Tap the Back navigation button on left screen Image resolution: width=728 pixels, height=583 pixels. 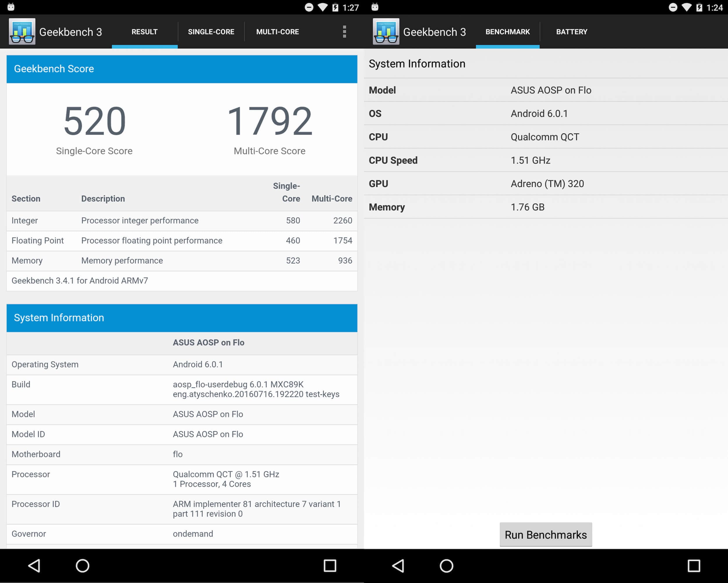pos(34,566)
